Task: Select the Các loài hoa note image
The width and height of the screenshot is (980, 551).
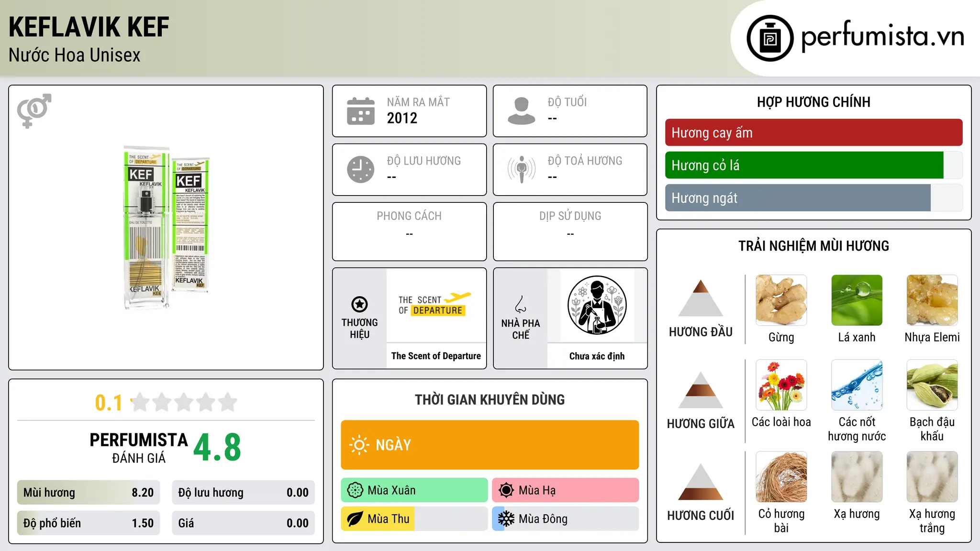Action: (x=781, y=385)
